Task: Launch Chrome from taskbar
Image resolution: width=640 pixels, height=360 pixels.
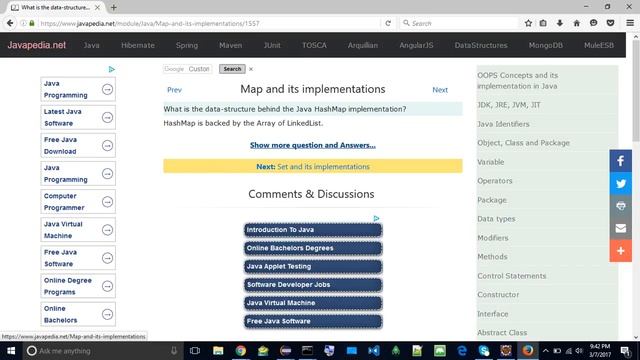Action: point(240,351)
